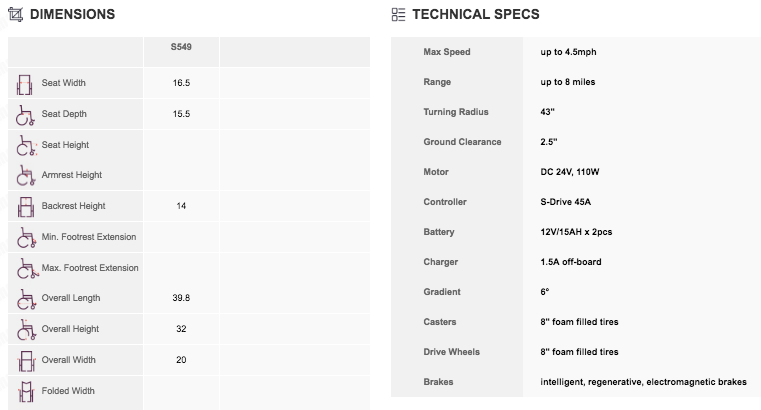
Task: Click the Min. Footrest Extension icon
Action: tap(27, 238)
